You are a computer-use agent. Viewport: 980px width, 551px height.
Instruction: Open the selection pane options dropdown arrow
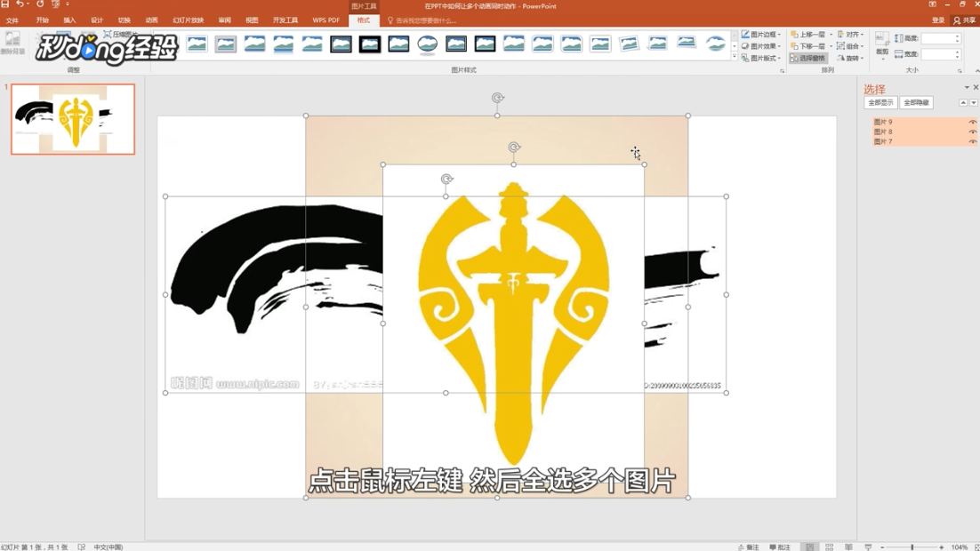[x=967, y=87]
